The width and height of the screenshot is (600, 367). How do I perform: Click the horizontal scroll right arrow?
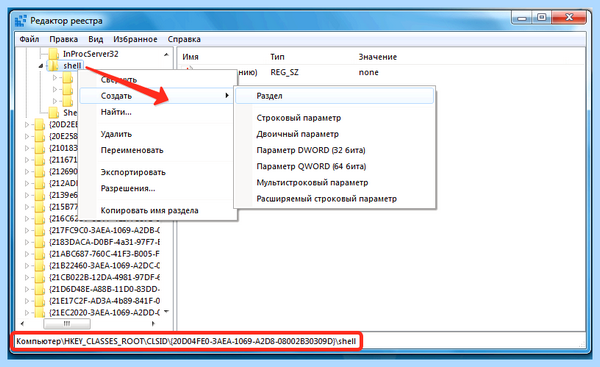coord(153,324)
